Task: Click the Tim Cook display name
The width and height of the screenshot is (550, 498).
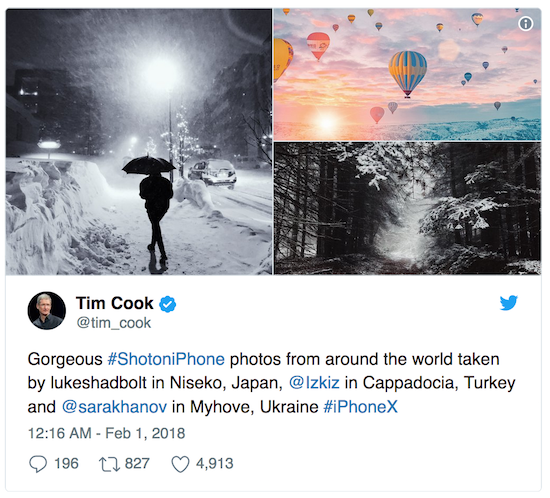Action: click(115, 303)
